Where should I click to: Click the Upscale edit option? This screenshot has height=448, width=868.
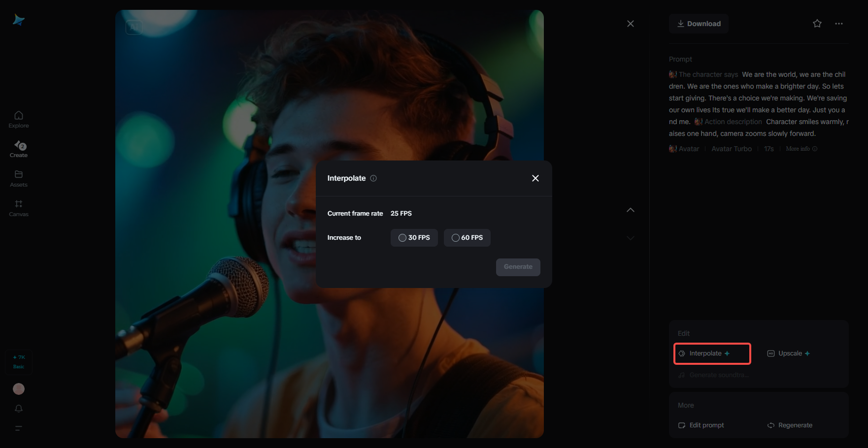(789, 353)
